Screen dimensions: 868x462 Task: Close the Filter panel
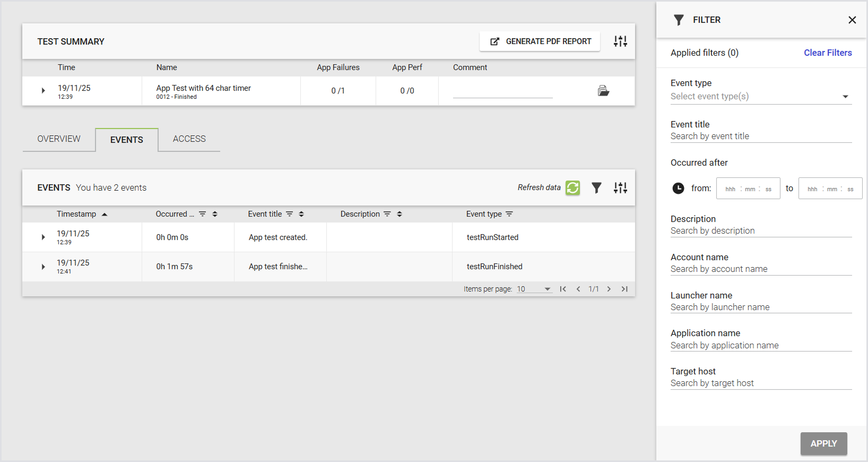pyautogui.click(x=852, y=20)
